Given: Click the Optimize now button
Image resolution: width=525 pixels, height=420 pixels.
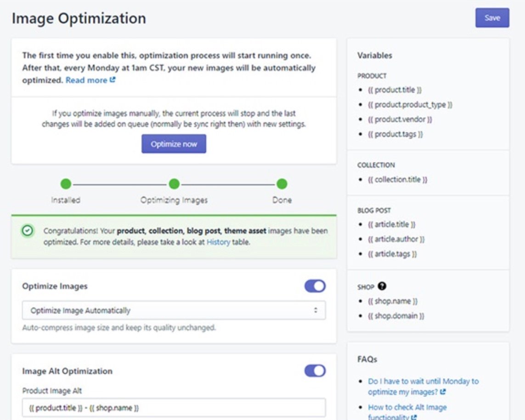Looking at the screenshot, I should [x=174, y=144].
